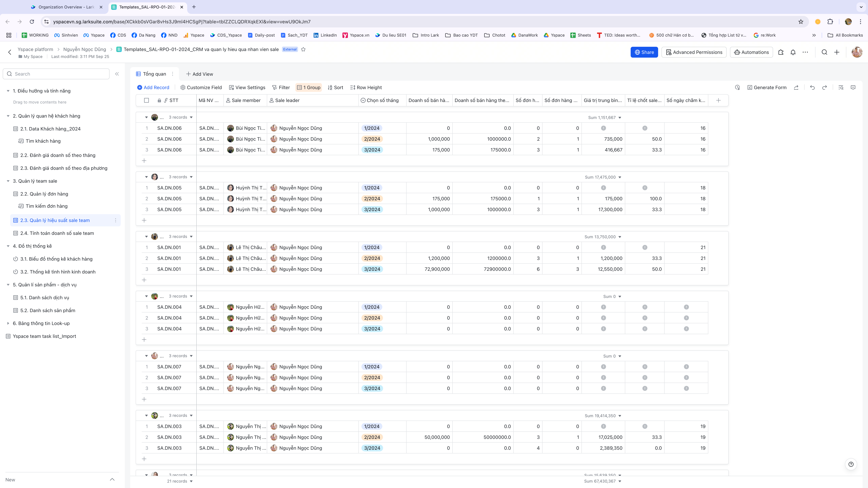Open the 1 Group settings
The height and width of the screenshot is (488, 868).
coord(308,88)
